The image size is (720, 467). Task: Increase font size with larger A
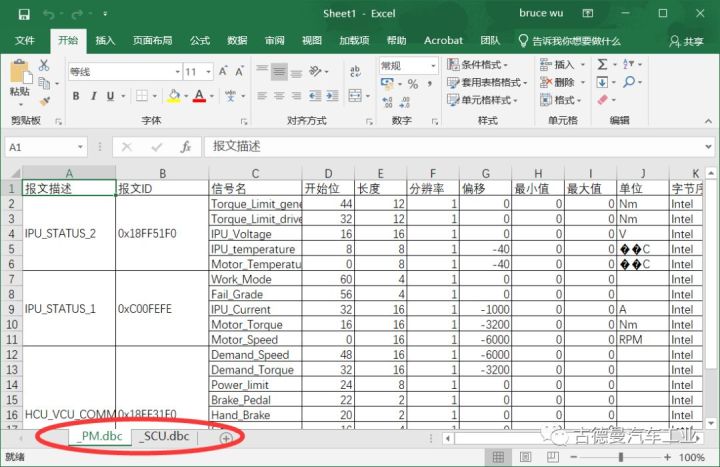(x=223, y=72)
